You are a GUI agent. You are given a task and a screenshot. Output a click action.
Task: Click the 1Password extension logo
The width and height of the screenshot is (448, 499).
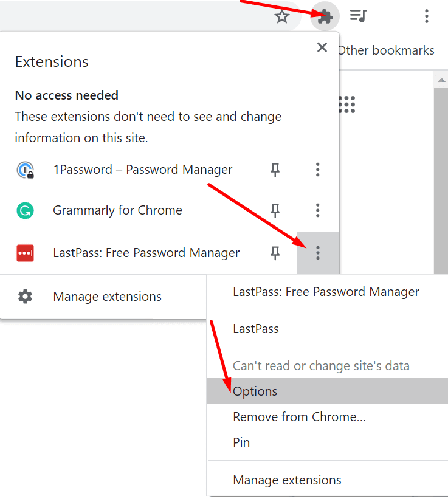(25, 170)
